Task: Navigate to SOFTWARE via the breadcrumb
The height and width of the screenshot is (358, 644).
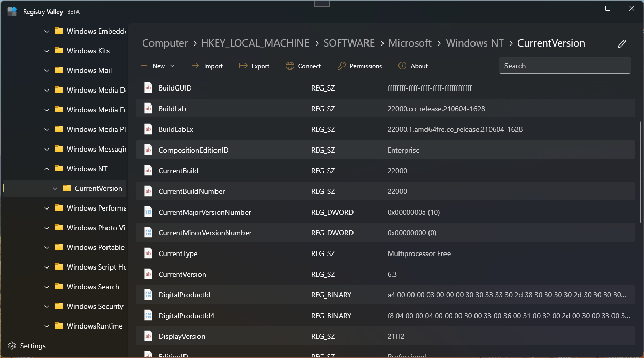Action: pyautogui.click(x=349, y=43)
